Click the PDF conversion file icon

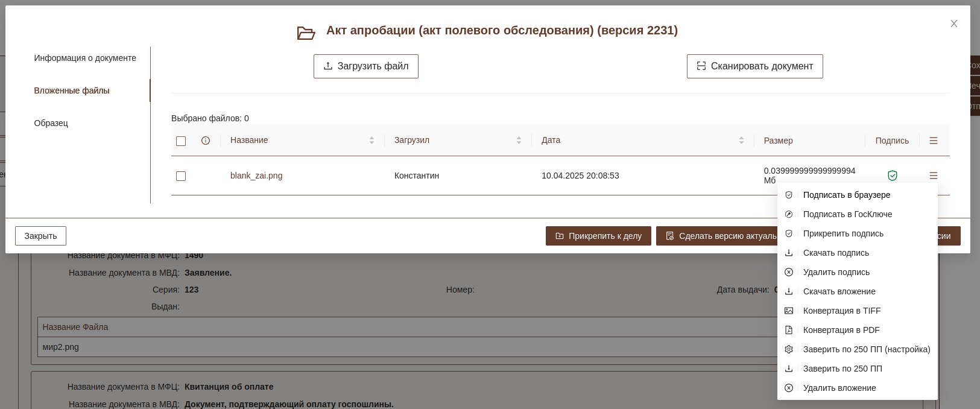pos(789,330)
